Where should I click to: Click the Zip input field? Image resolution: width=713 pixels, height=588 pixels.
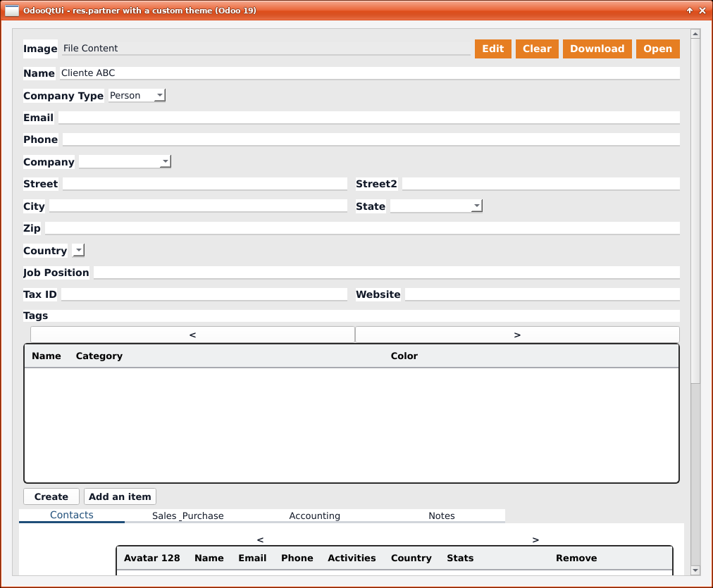point(362,228)
